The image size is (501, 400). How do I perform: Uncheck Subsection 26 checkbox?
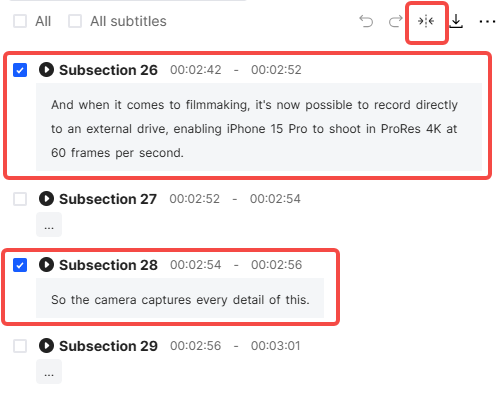click(20, 70)
